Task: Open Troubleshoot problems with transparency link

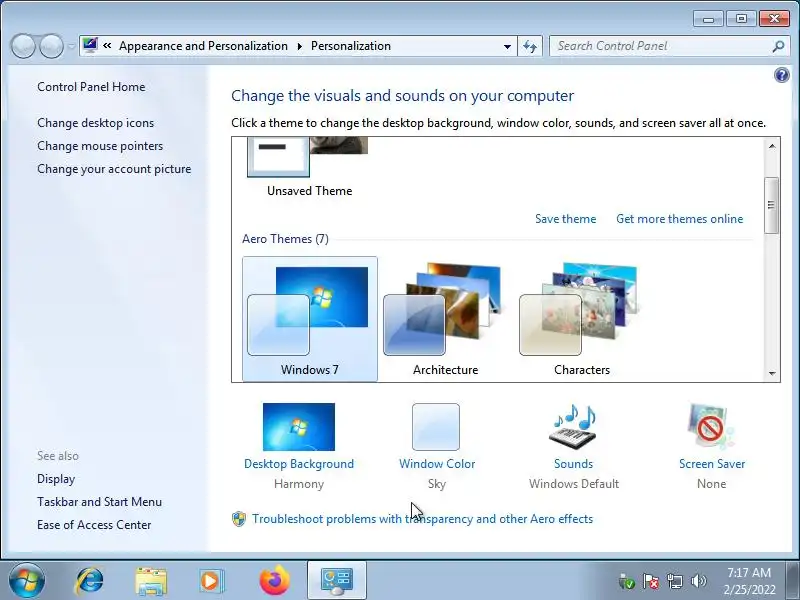Action: click(x=422, y=519)
